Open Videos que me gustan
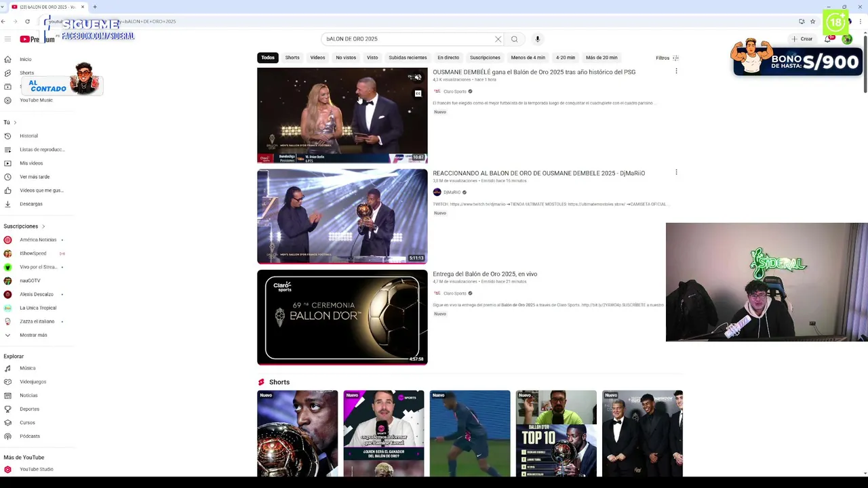 point(41,190)
